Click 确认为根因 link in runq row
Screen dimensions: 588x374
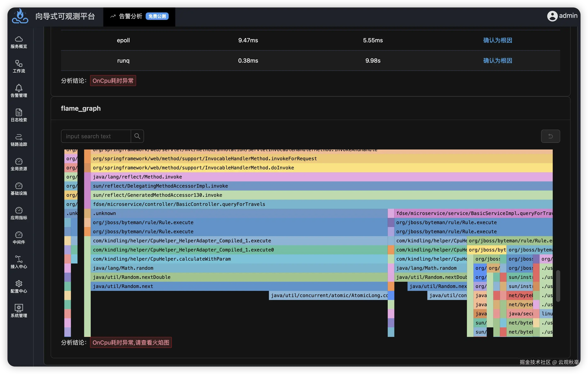[x=497, y=61]
